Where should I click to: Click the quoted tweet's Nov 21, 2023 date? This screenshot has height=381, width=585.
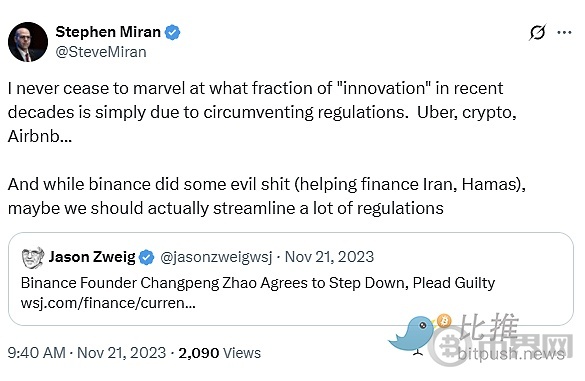pyautogui.click(x=329, y=257)
